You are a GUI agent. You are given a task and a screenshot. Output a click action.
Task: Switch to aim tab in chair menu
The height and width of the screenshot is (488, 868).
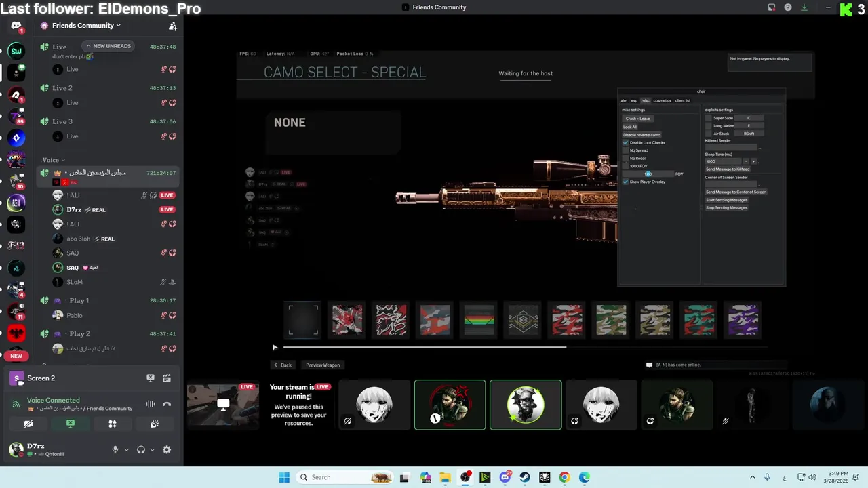tap(624, 100)
